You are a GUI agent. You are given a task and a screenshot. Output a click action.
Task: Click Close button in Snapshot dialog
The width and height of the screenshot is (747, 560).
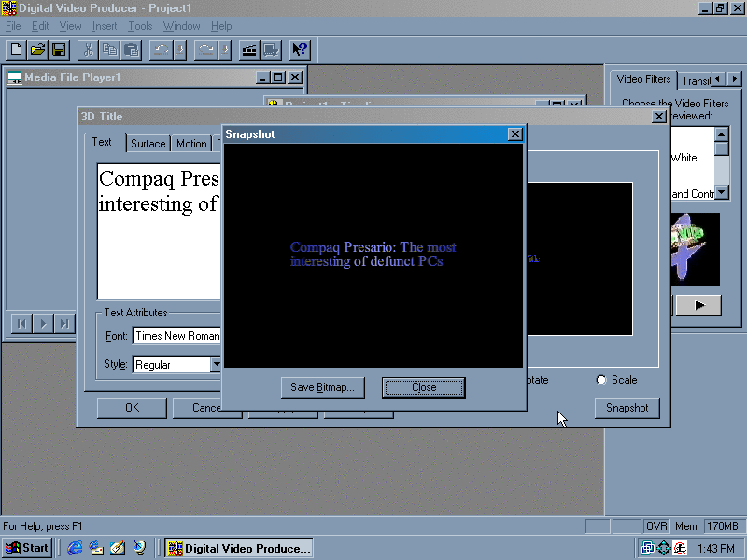click(424, 387)
